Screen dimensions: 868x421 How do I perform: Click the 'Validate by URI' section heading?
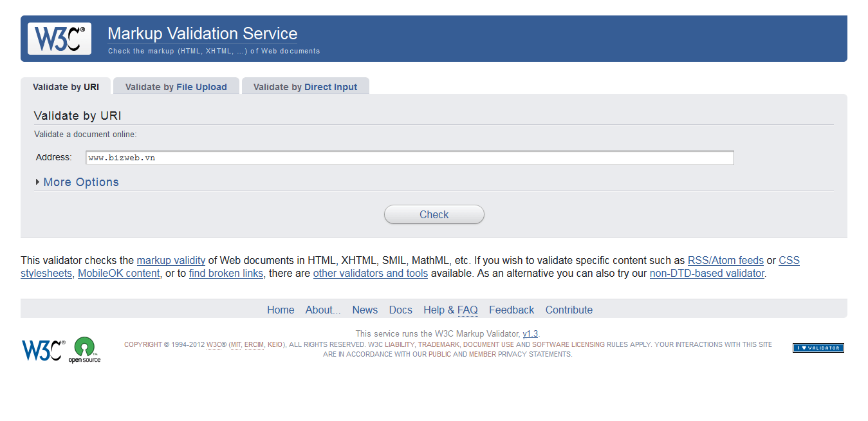(77, 116)
